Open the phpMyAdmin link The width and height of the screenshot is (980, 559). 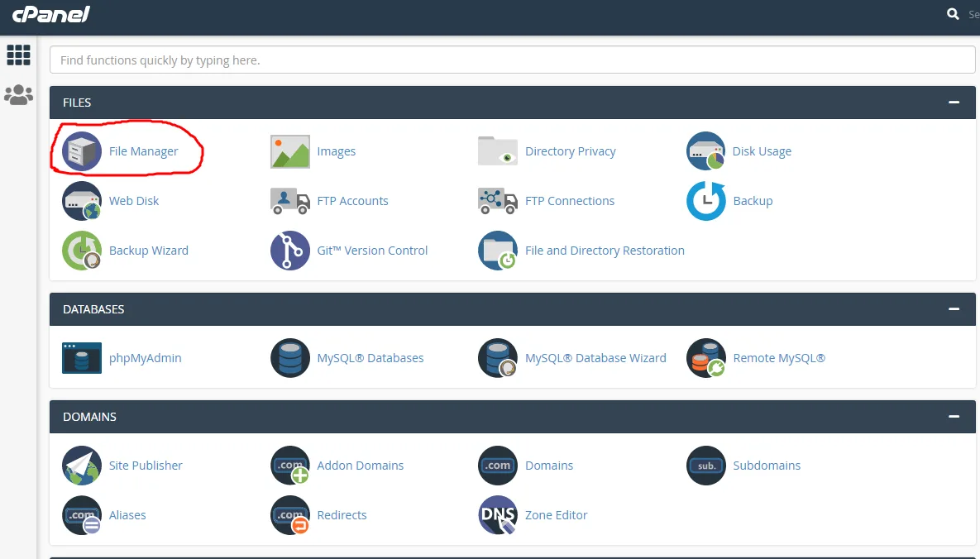(x=145, y=358)
